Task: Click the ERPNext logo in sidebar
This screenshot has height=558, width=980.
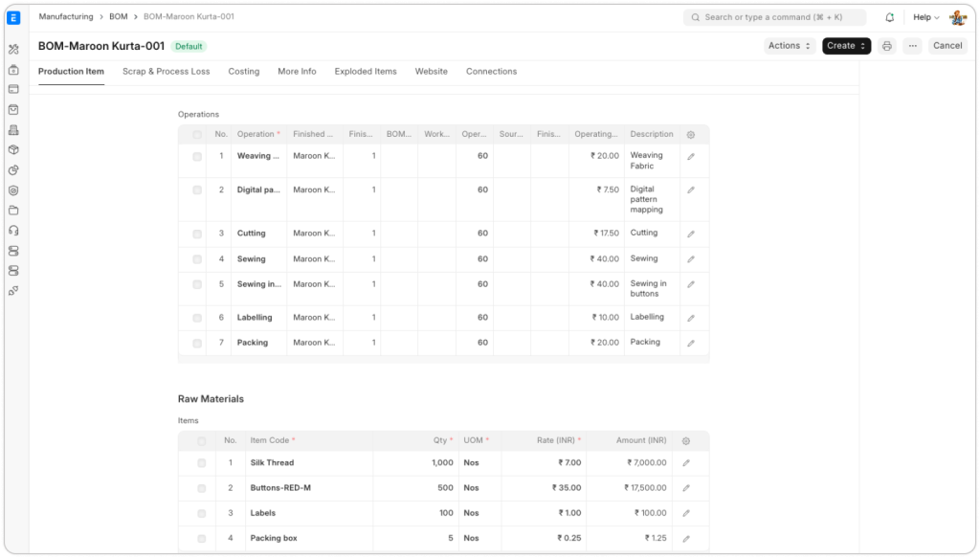Action: (x=13, y=17)
